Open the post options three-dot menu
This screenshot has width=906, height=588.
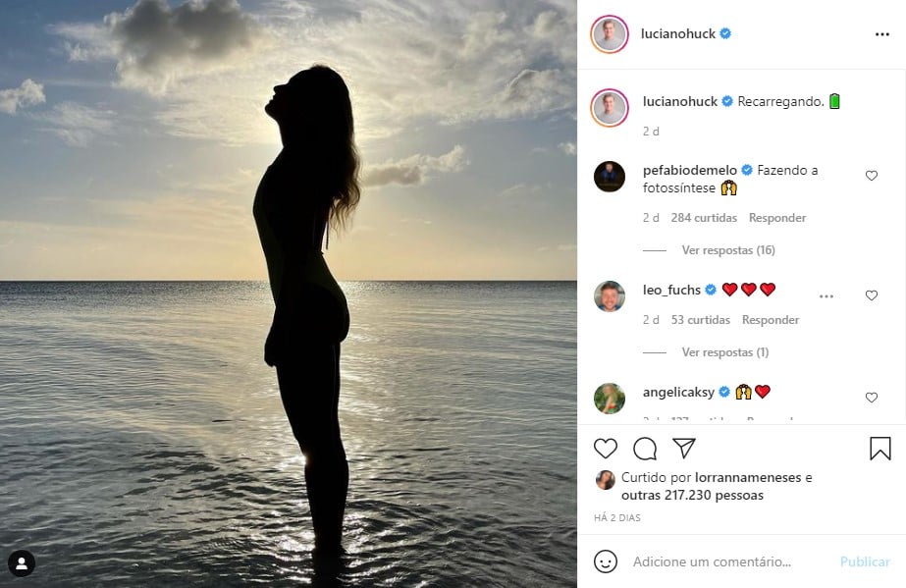(881, 34)
